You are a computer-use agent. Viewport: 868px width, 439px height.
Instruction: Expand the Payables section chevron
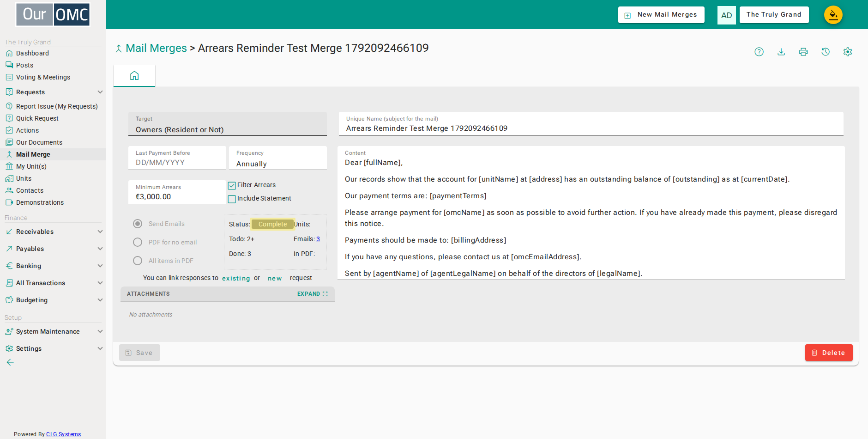[100, 249]
